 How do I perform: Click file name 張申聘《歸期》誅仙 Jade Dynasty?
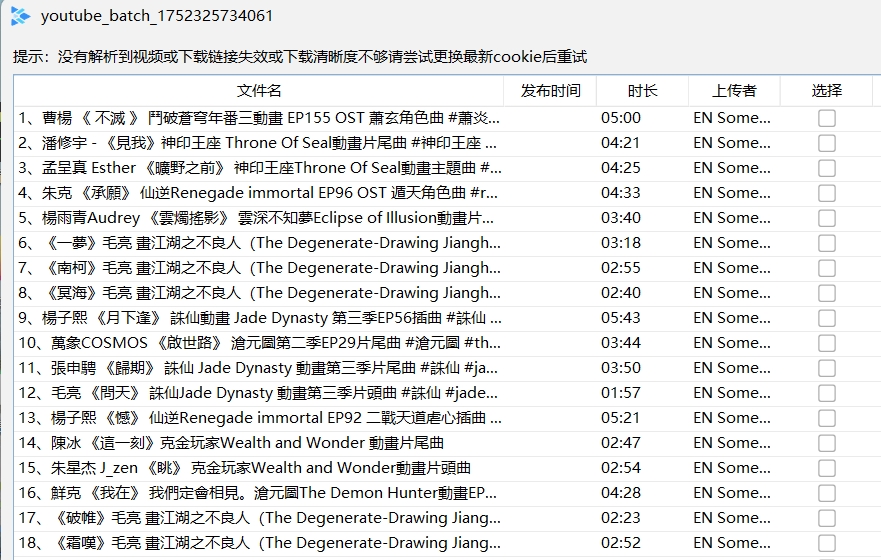click(x=257, y=368)
